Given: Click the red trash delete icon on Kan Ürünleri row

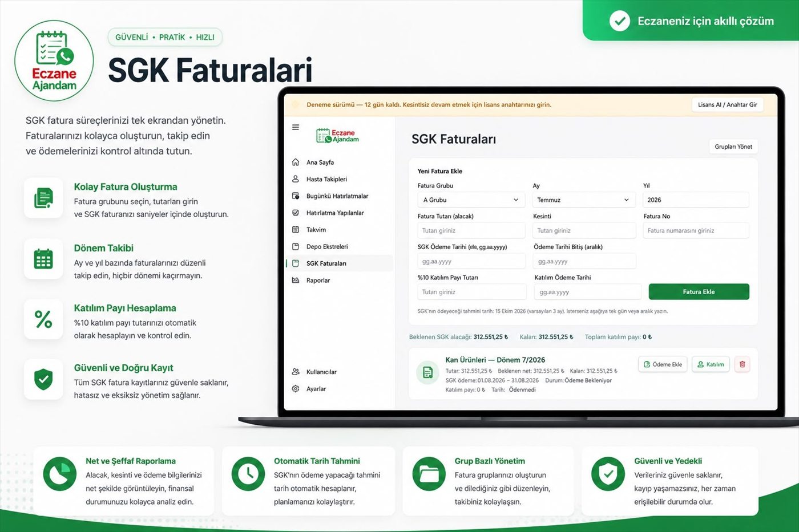Looking at the screenshot, I should pos(742,364).
